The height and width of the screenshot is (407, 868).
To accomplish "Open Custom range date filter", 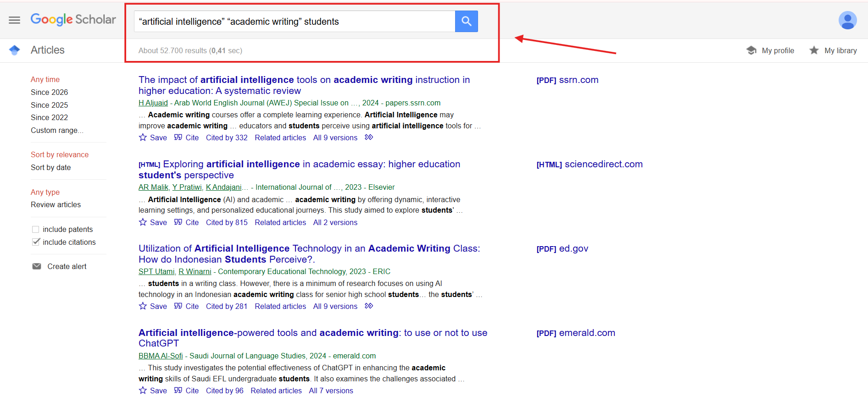I will coord(57,130).
